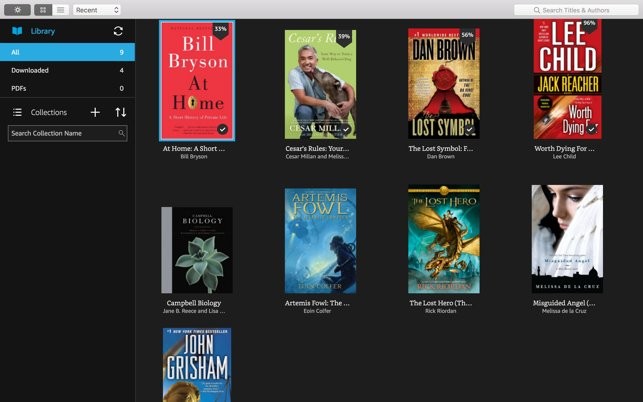Focus the Search Collection Name field
The height and width of the screenshot is (402, 643).
[x=68, y=133]
